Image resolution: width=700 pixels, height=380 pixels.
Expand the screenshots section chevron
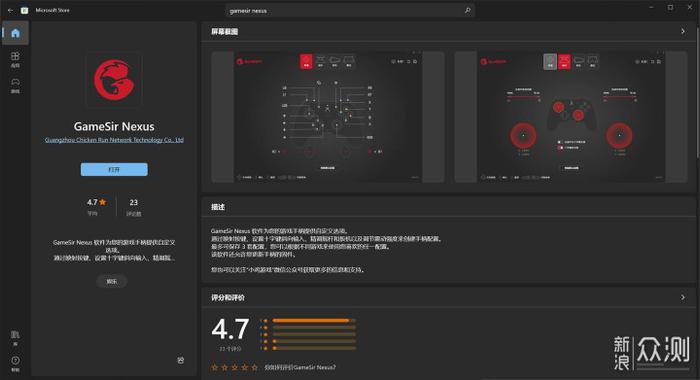coord(683,31)
